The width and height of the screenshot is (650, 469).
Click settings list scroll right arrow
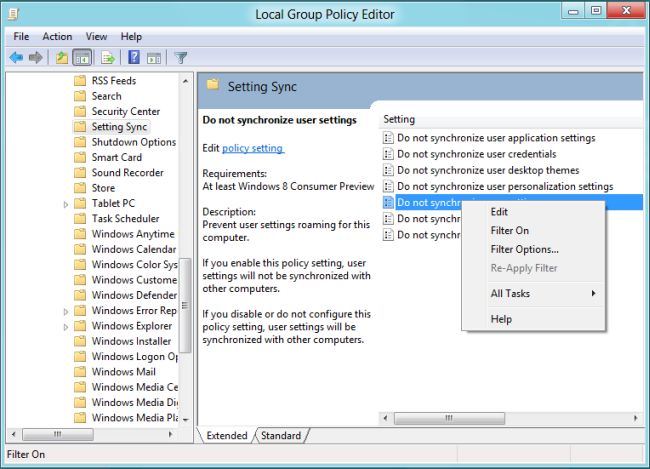pyautogui.click(x=636, y=418)
